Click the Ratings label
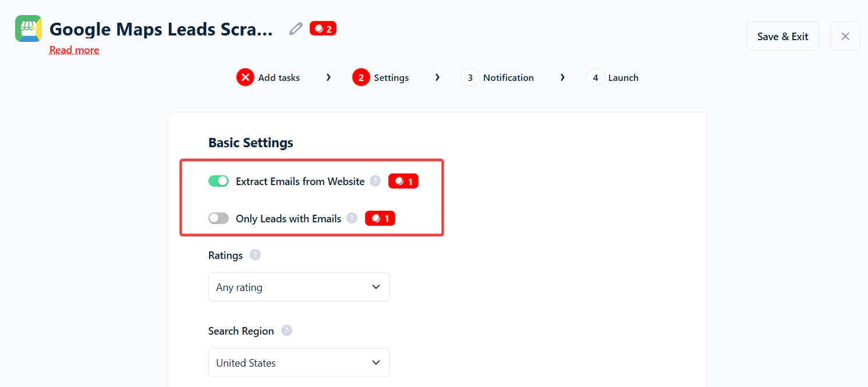This screenshot has height=387, width=868. (x=226, y=255)
